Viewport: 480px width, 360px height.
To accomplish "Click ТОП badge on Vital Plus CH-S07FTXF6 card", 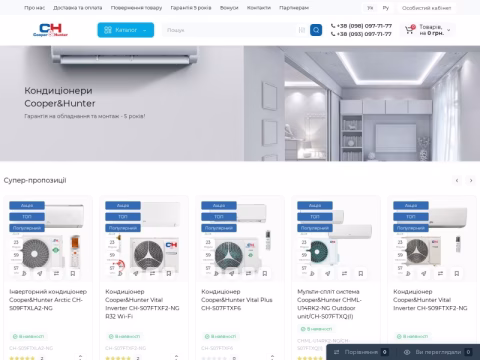I will tap(219, 217).
